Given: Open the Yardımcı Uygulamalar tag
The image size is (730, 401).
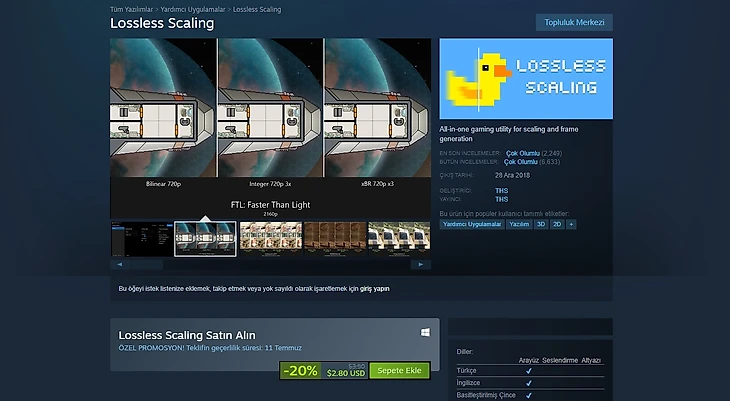Looking at the screenshot, I should pyautogui.click(x=472, y=224).
